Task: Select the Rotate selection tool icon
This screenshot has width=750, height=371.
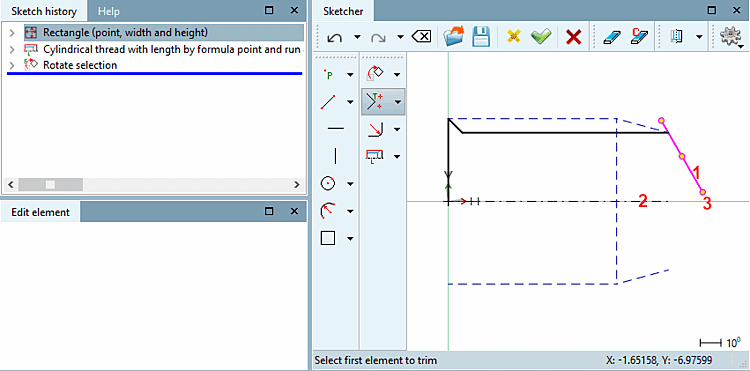Action: 375,74
